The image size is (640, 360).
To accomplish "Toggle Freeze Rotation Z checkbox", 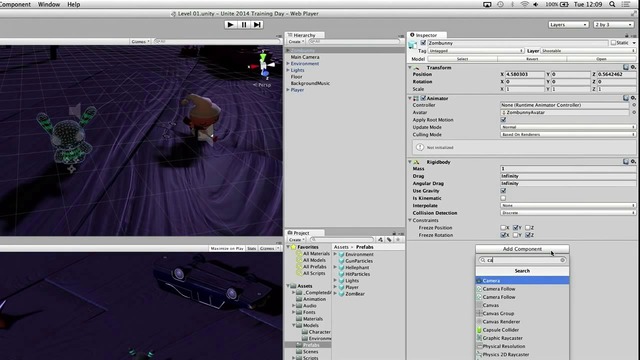I will [528, 235].
